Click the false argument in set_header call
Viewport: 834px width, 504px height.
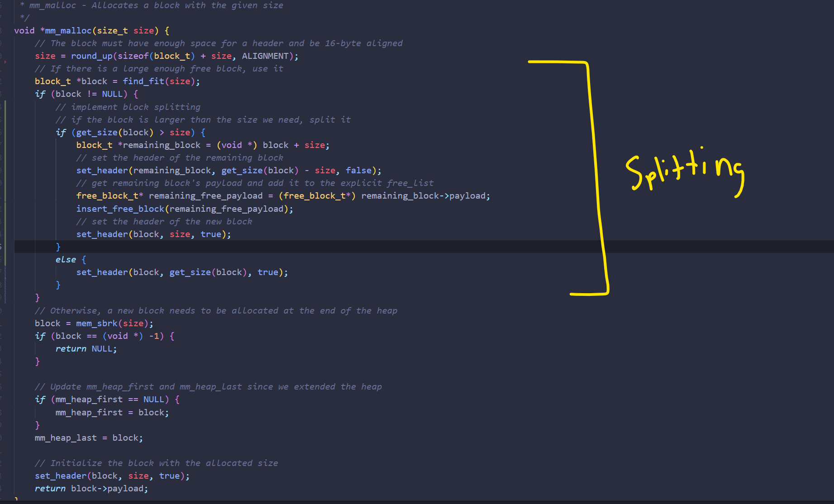[358, 171]
